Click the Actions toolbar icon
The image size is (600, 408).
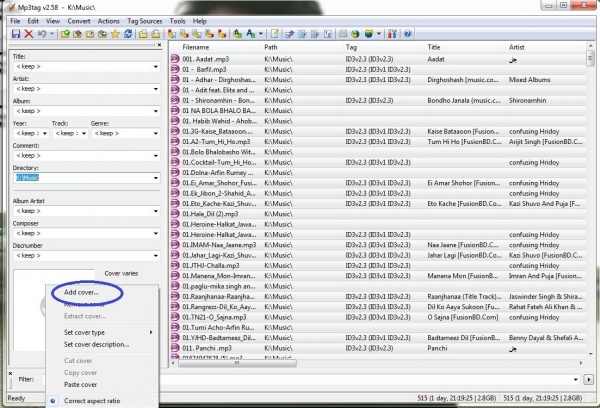click(238, 34)
